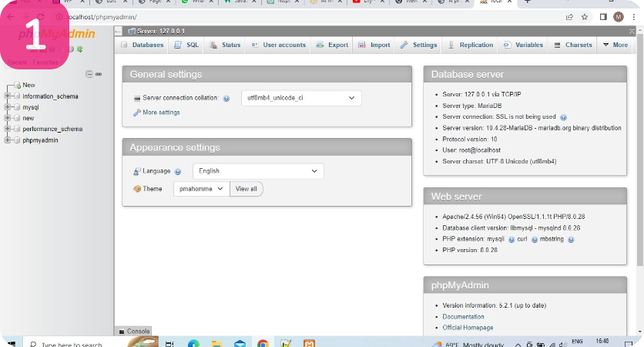Open File Explorer from the taskbar
Viewport: 644px width, 347px height.
216,343
